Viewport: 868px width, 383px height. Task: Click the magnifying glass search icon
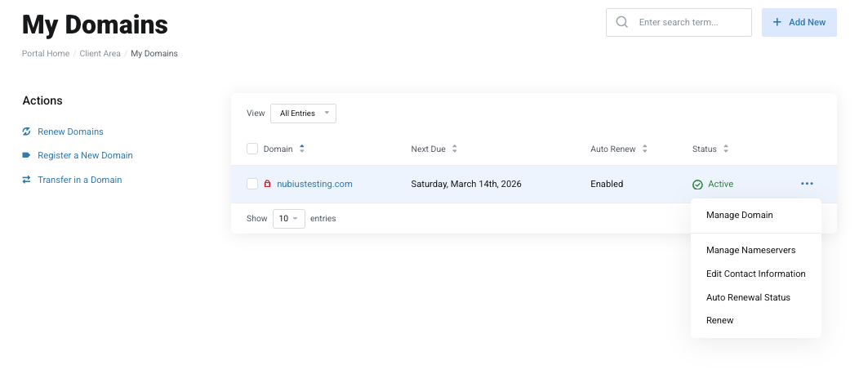(x=622, y=23)
